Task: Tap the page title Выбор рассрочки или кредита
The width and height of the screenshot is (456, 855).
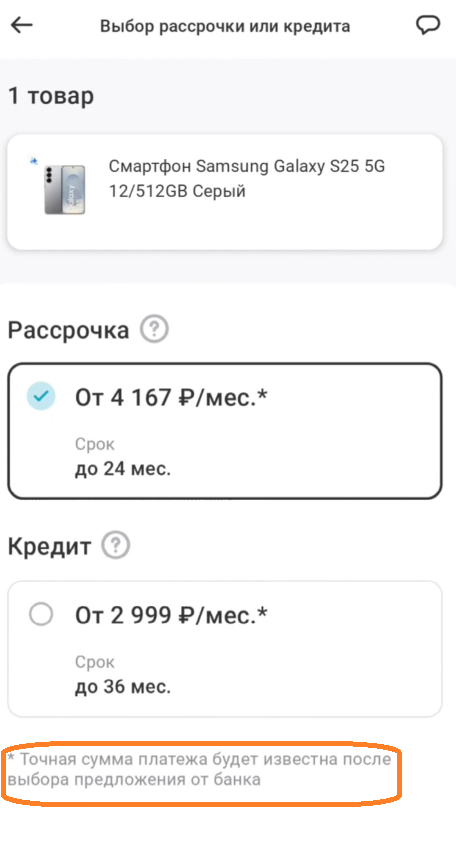Action: (225, 26)
